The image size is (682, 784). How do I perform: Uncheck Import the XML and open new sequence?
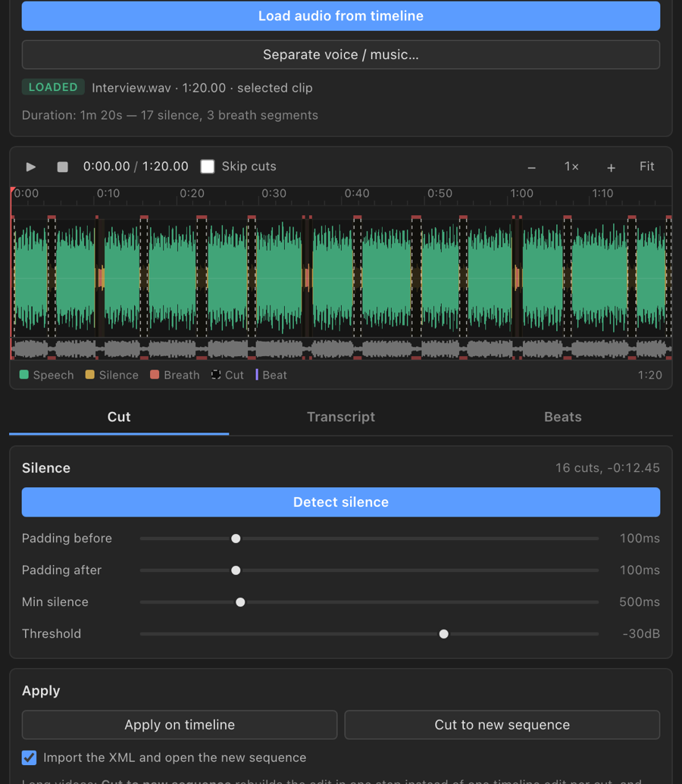[29, 757]
